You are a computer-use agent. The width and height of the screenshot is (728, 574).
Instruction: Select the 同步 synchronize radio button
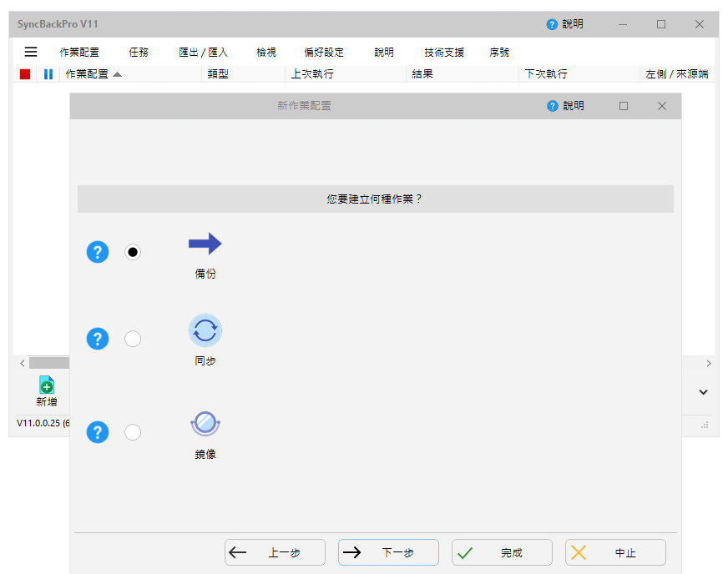point(133,339)
